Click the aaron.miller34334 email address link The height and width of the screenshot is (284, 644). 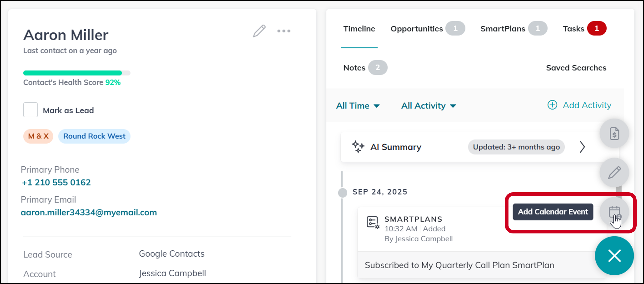89,212
